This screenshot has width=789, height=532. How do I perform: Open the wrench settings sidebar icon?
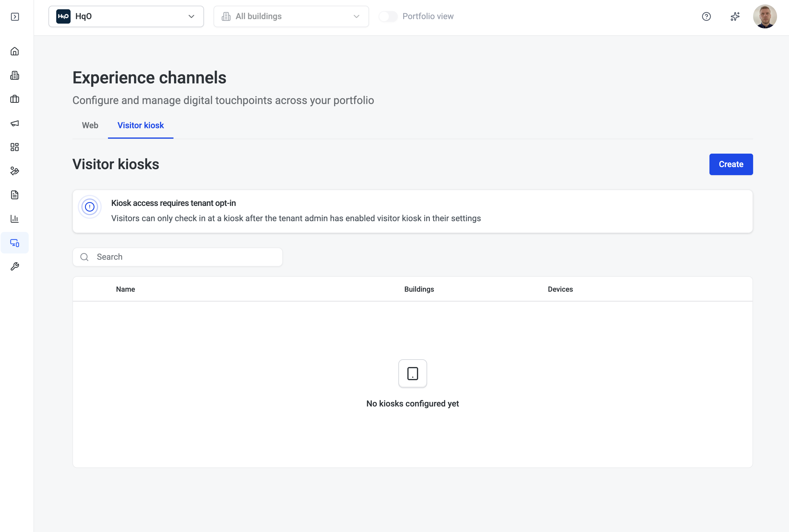click(x=15, y=267)
